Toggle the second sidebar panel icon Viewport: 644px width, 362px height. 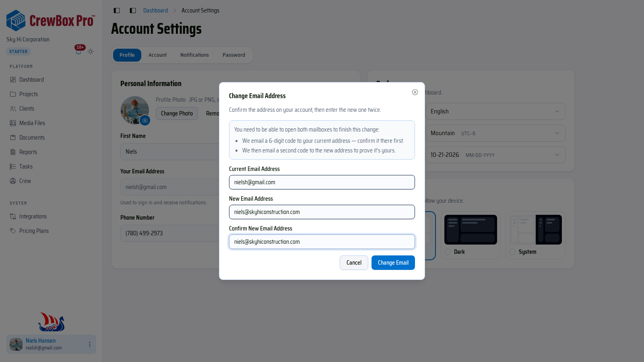(x=133, y=10)
